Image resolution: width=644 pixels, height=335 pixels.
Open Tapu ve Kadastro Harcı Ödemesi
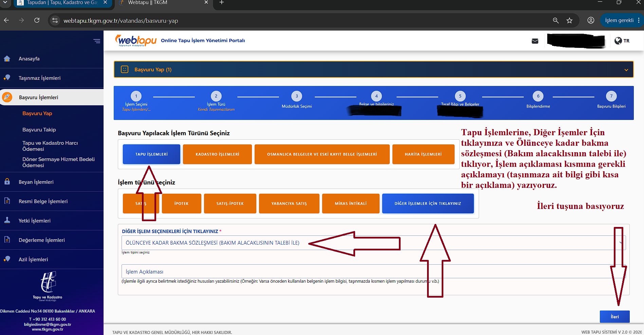click(x=50, y=146)
